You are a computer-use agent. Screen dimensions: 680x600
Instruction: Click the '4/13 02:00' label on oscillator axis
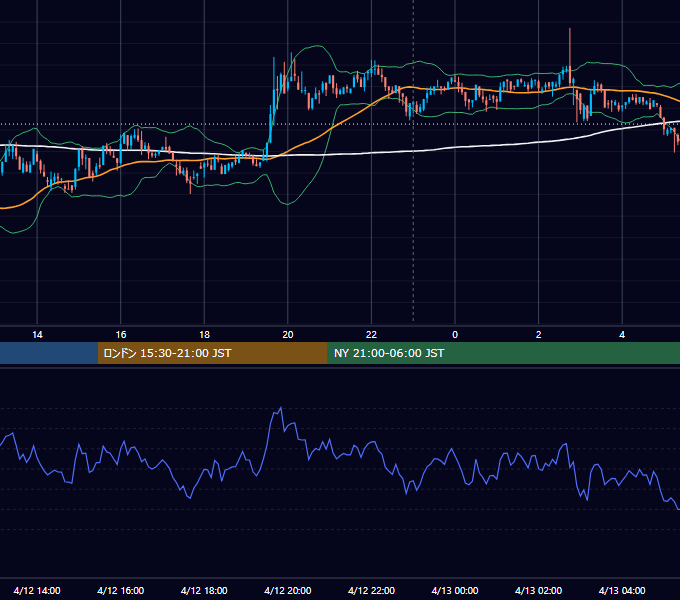(x=538, y=590)
